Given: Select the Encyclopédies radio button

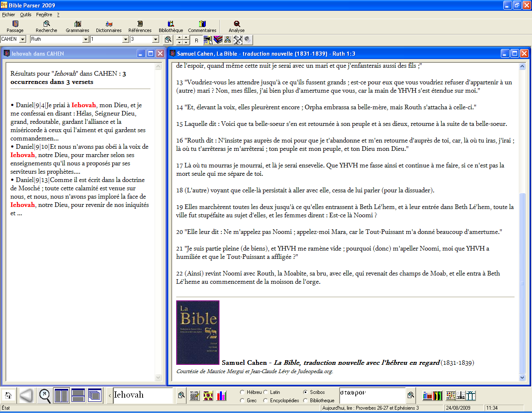Looking at the screenshot, I should 266,401.
